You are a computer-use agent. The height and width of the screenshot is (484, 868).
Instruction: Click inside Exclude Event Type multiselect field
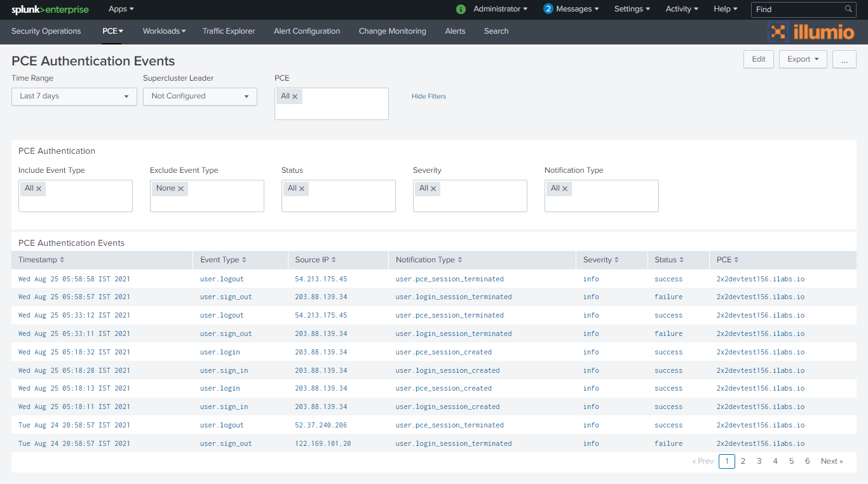[x=207, y=196]
